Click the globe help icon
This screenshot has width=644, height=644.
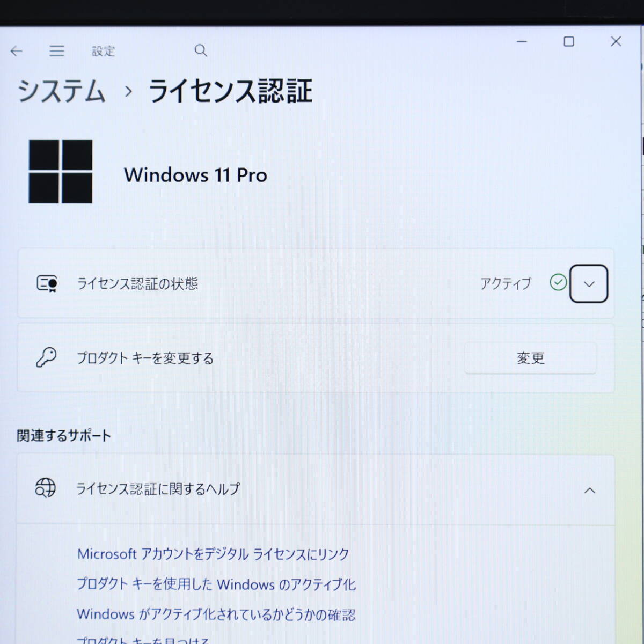click(46, 488)
